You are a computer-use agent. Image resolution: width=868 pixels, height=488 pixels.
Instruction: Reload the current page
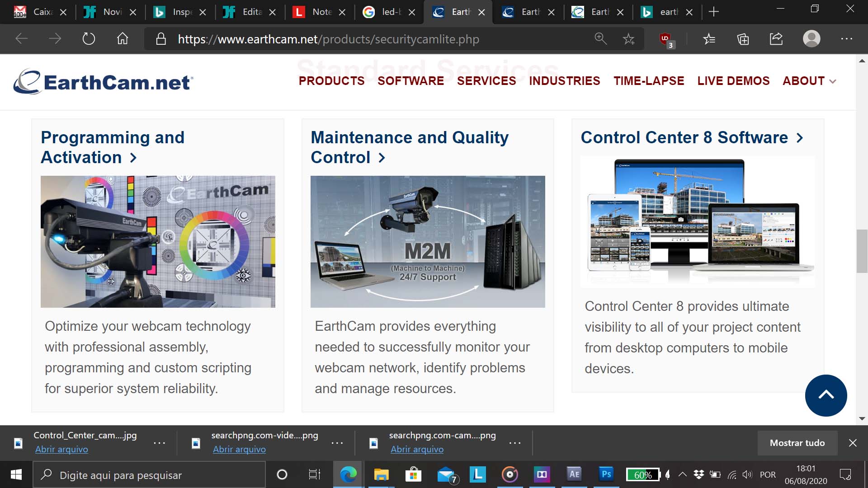click(x=89, y=39)
